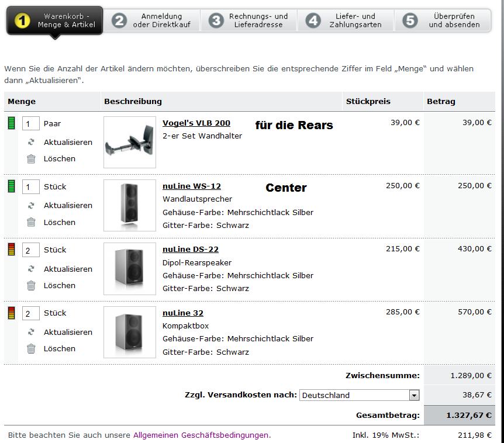Select step 3 Rechnungs- und Lieferadresse
Screen dimensions: 504x443
tap(248, 20)
